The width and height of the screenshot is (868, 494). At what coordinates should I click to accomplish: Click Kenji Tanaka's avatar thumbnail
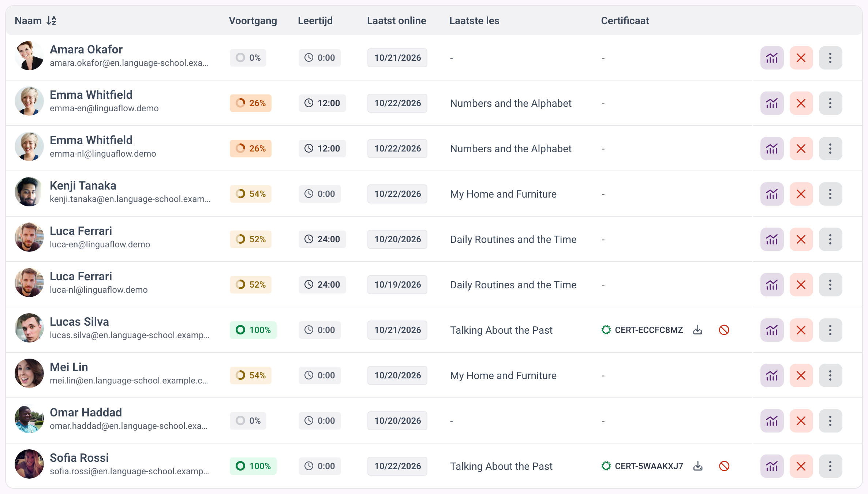coord(29,192)
